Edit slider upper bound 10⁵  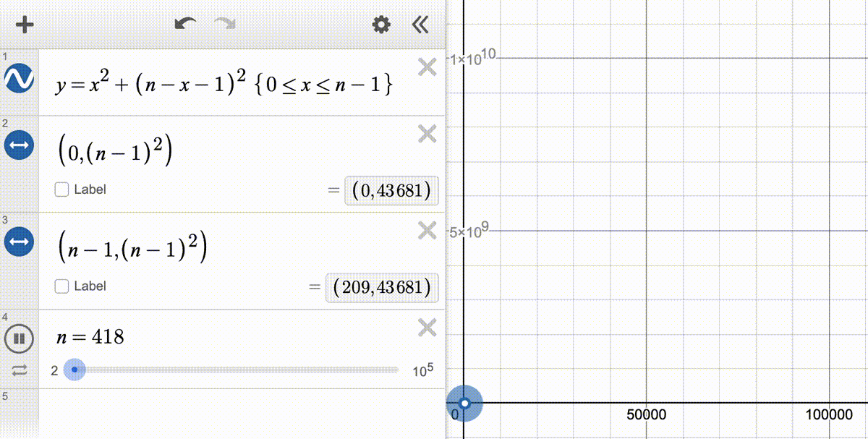pos(423,371)
